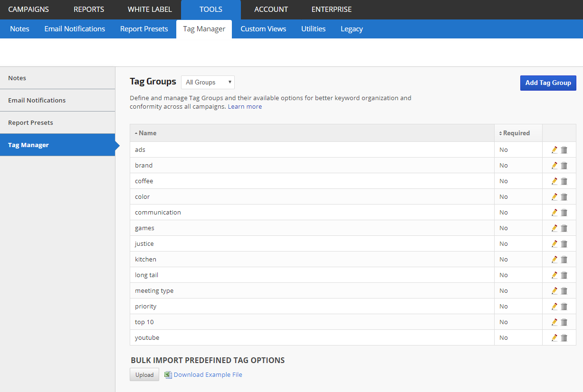Switch to the Custom Views tab

point(263,29)
